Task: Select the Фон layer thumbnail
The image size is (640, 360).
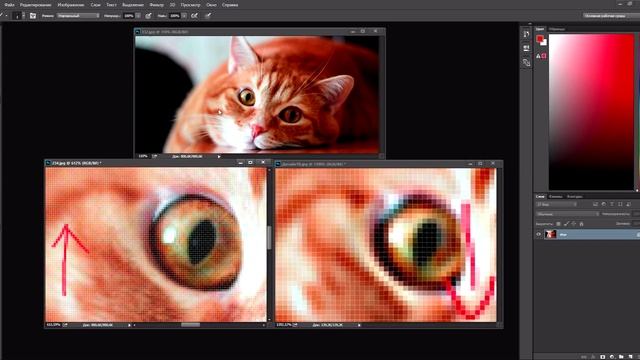Action: 551,234
